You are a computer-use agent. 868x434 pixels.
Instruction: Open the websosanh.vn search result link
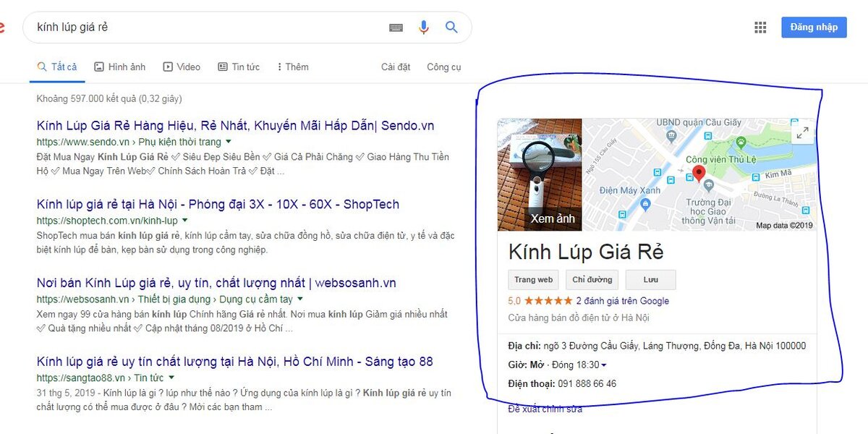coord(216,283)
